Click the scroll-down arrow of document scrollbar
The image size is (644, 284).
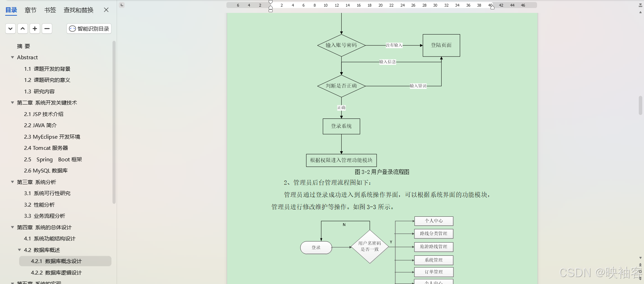640,258
